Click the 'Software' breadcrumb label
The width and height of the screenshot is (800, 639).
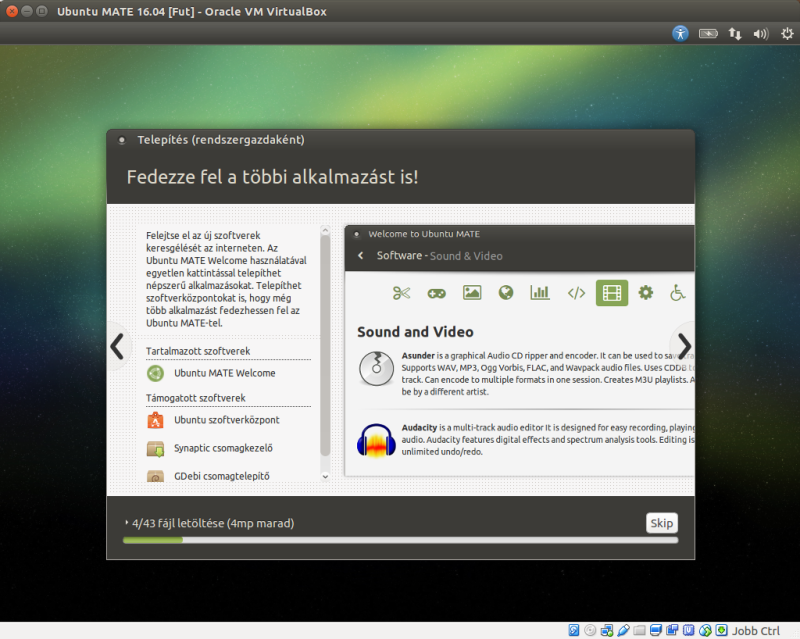pos(399,256)
